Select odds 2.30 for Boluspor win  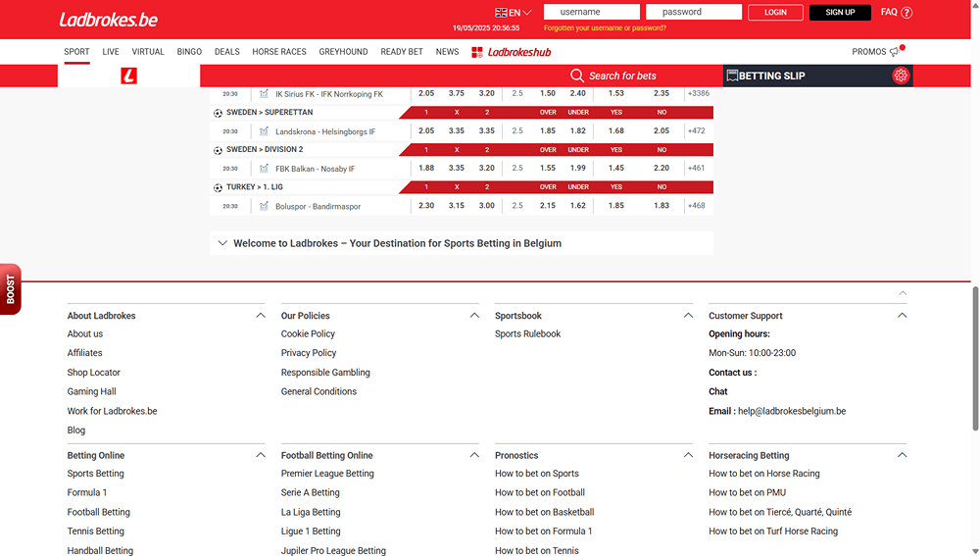(x=426, y=205)
